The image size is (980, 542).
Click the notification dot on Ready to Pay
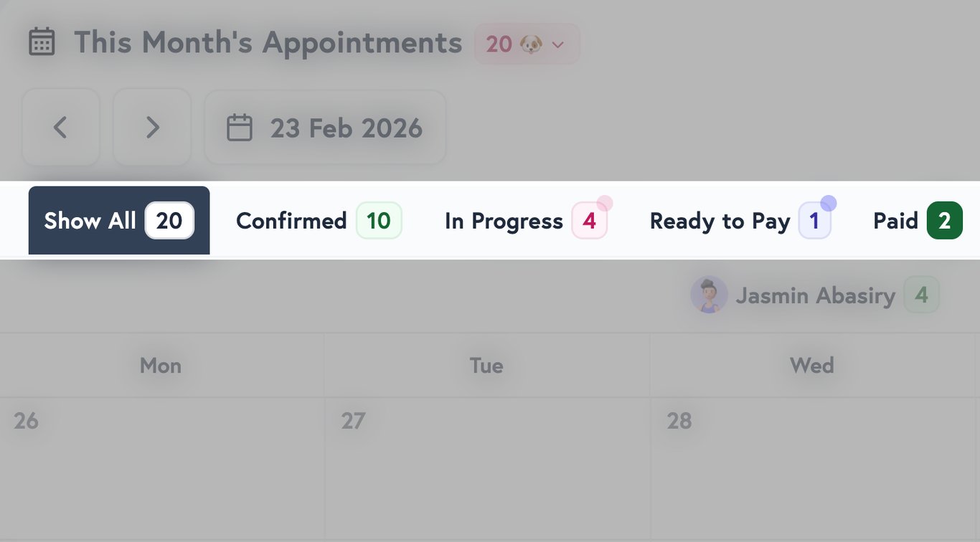[830, 202]
